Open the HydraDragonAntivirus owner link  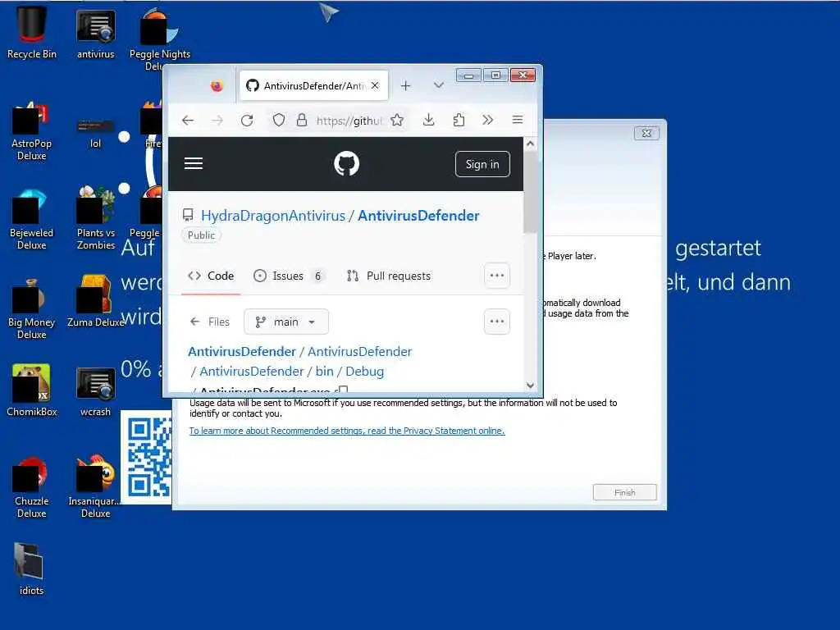[x=273, y=216]
